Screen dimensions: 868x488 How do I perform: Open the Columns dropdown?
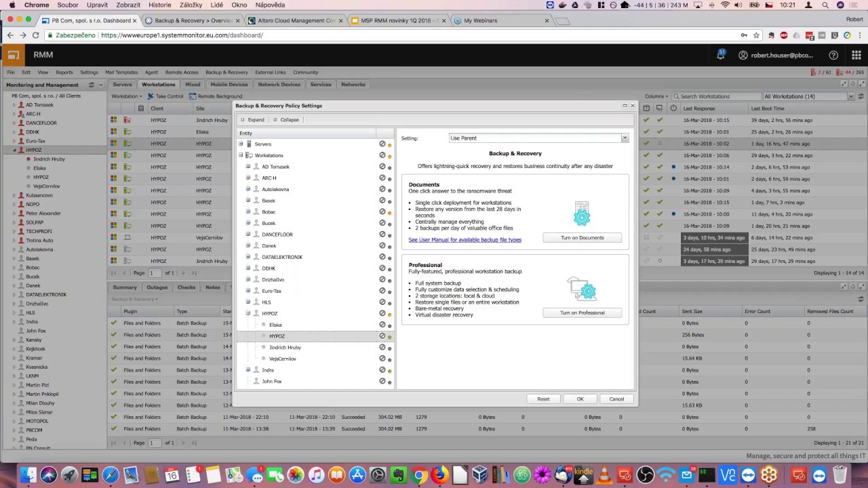[x=658, y=96]
